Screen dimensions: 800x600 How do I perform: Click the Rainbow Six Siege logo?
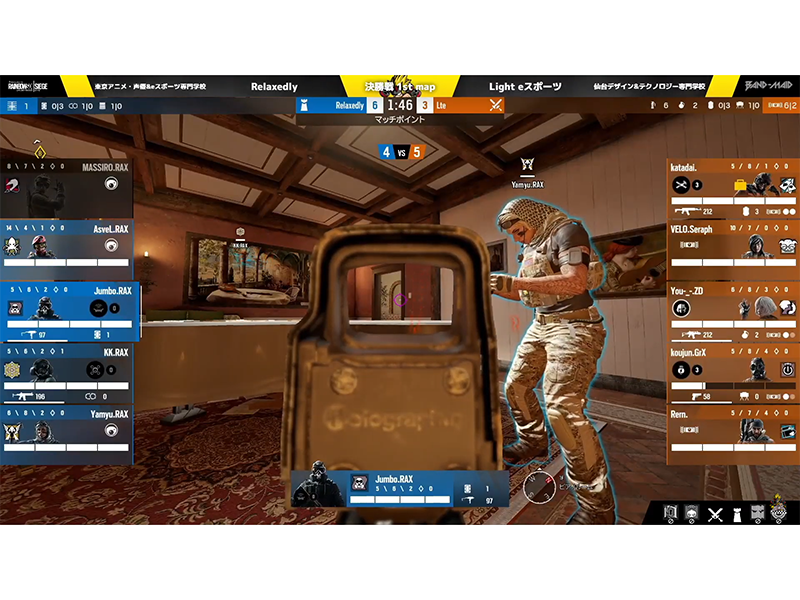28,86
